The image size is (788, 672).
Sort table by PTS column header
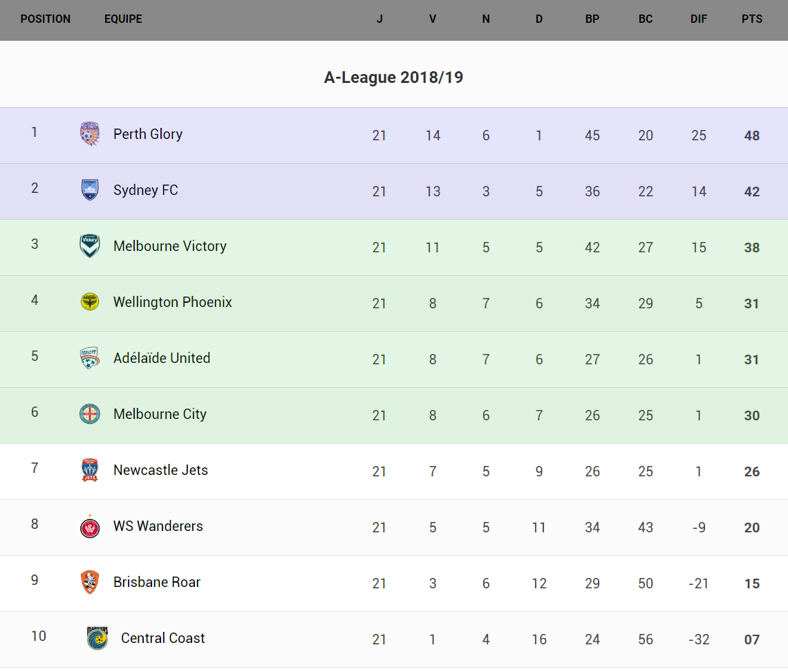tap(752, 19)
